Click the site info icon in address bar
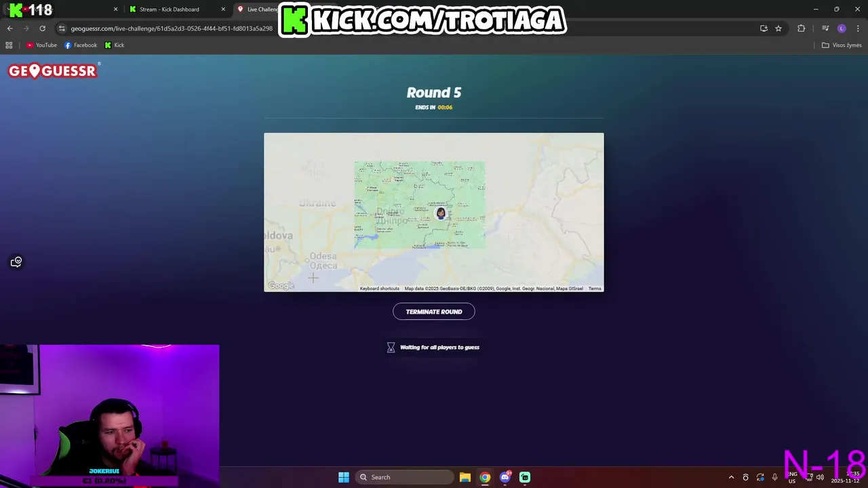The width and height of the screenshot is (868, 488). pos(62,28)
